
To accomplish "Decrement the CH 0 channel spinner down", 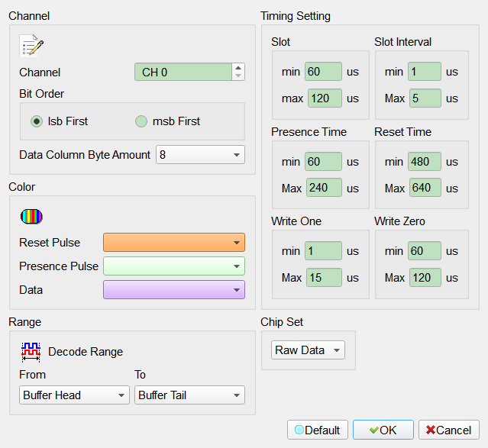I will click(x=238, y=76).
